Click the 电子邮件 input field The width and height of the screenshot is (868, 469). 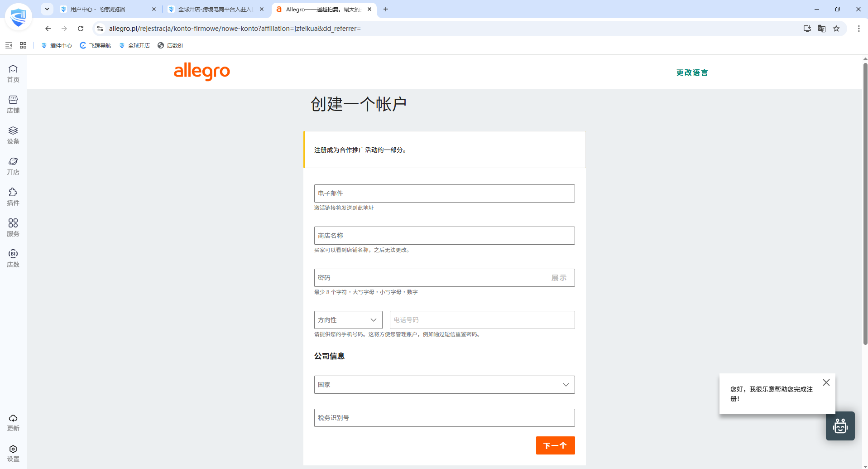(445, 193)
